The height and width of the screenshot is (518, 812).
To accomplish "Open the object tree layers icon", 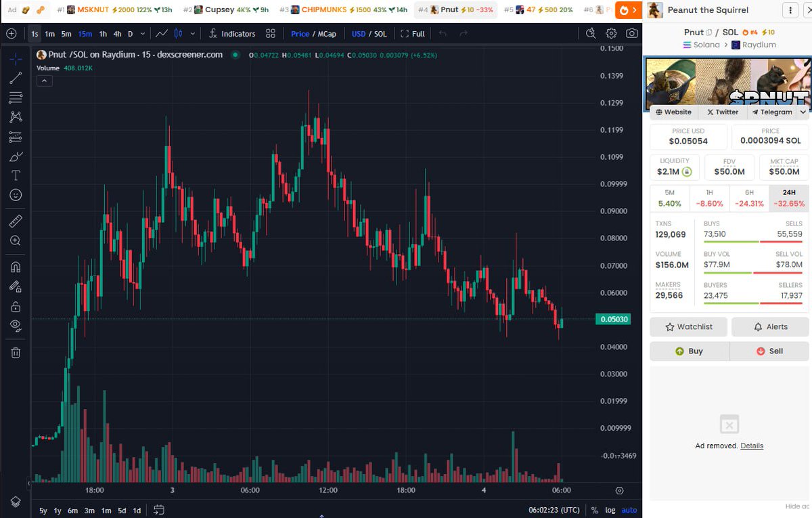I will click(x=16, y=502).
